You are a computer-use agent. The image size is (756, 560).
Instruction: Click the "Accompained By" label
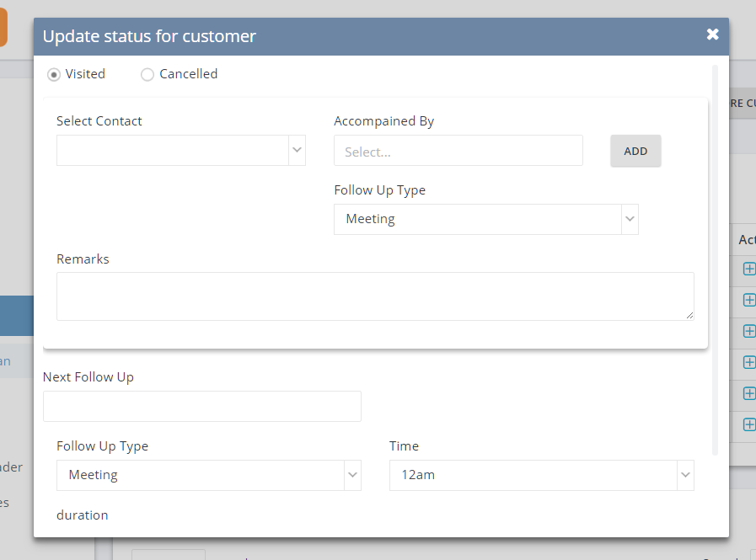pyautogui.click(x=384, y=121)
